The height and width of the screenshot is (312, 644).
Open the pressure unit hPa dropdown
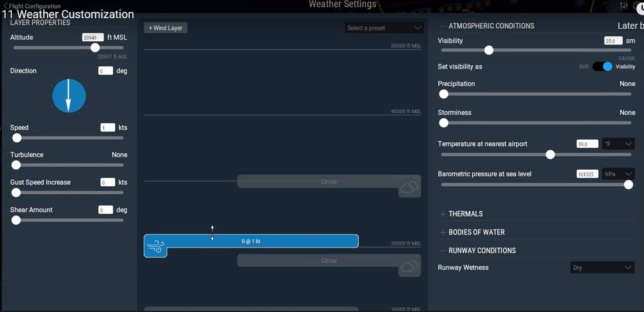pos(618,174)
